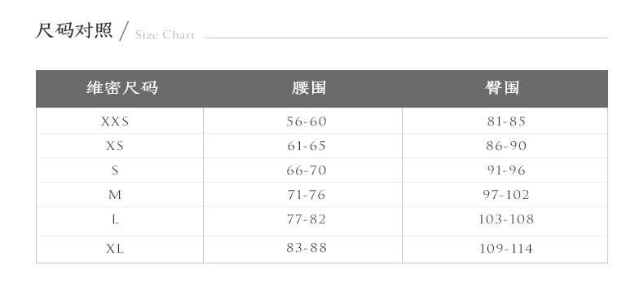Click hip value 103-108
This screenshot has width=644, height=305.
pos(506,219)
